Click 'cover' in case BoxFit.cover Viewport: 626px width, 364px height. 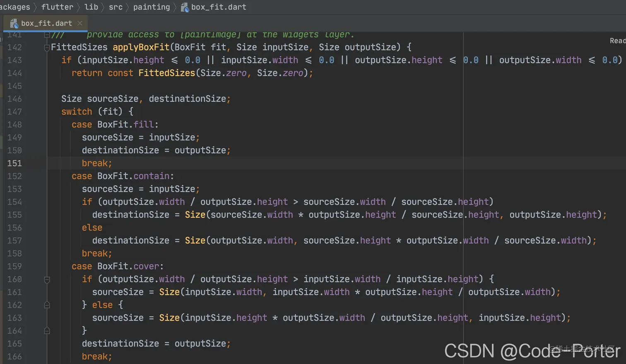[146, 266]
